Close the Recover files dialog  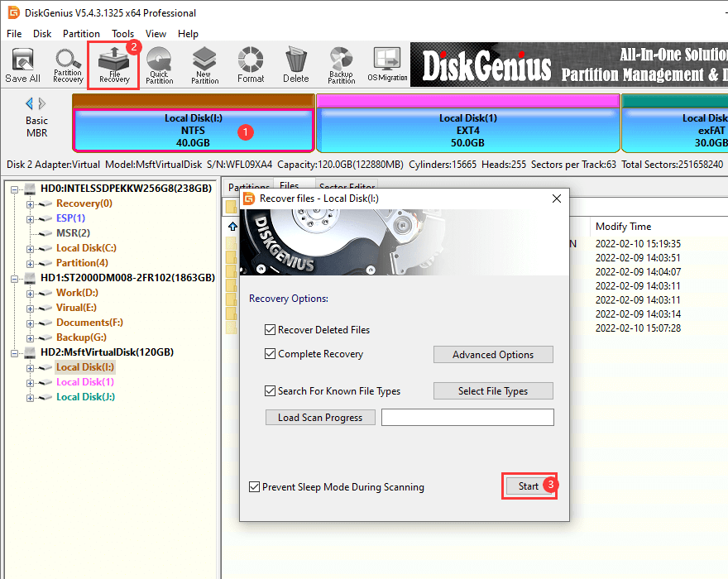[x=557, y=199]
